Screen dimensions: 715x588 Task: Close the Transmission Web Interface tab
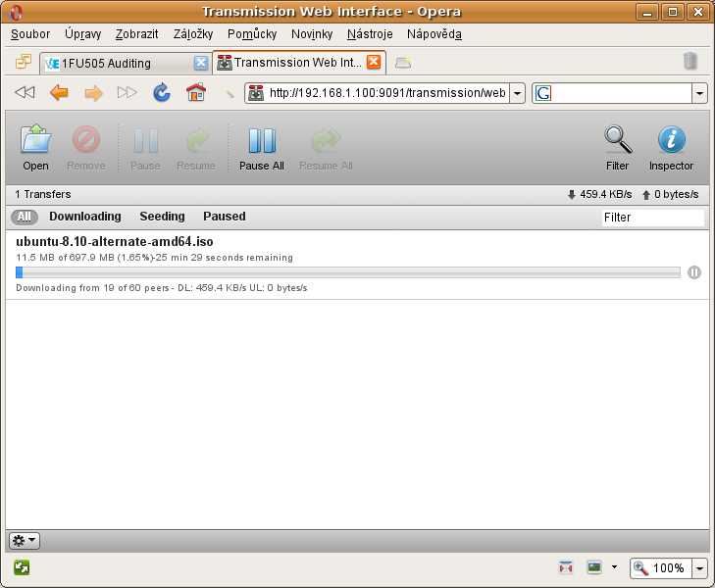pos(374,62)
